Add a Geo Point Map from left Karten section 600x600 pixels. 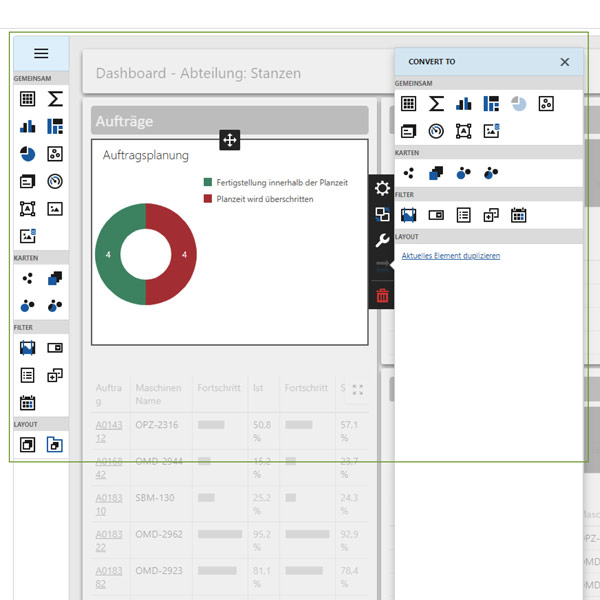(28, 278)
